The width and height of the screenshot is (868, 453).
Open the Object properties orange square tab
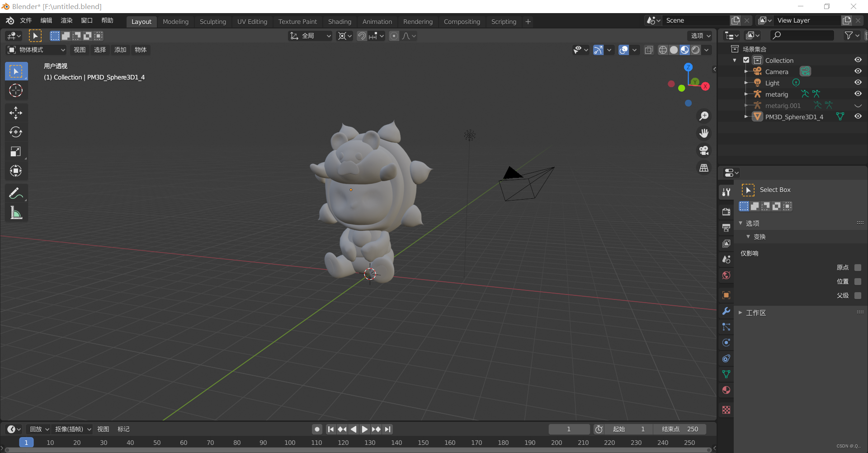(726, 295)
